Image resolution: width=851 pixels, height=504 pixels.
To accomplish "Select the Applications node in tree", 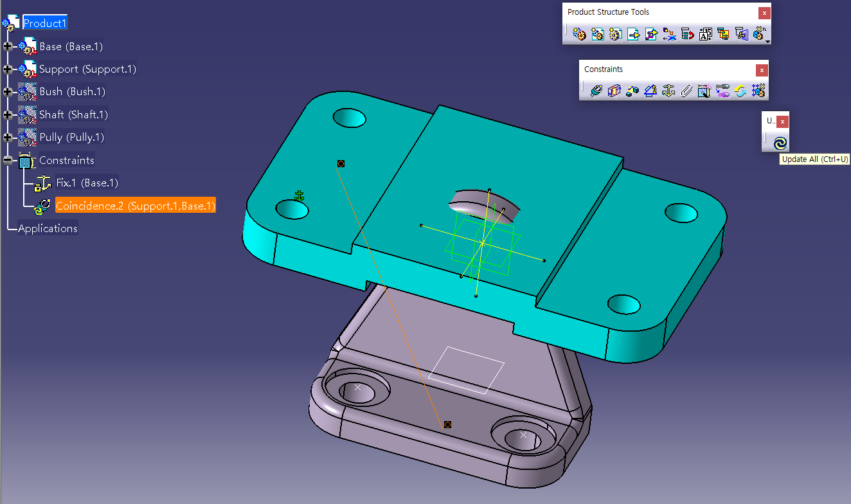I will 48,228.
